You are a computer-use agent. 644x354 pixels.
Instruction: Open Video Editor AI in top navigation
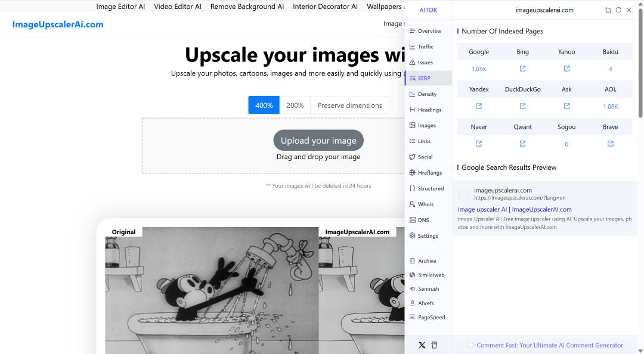point(178,7)
